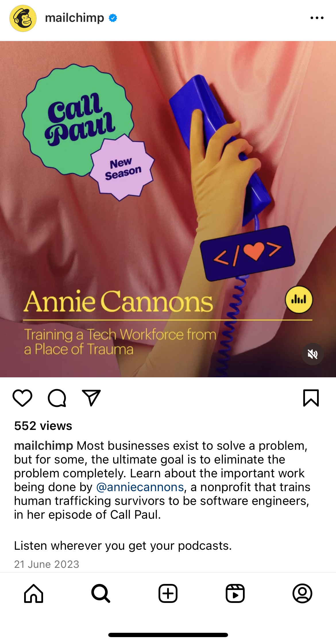
Task: Create new post with plus icon
Action: (168, 593)
